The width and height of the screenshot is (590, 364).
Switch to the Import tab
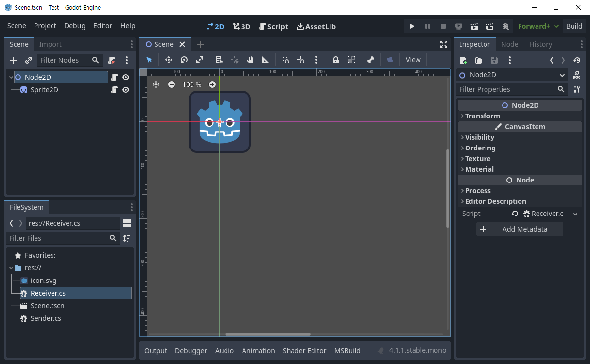51,44
